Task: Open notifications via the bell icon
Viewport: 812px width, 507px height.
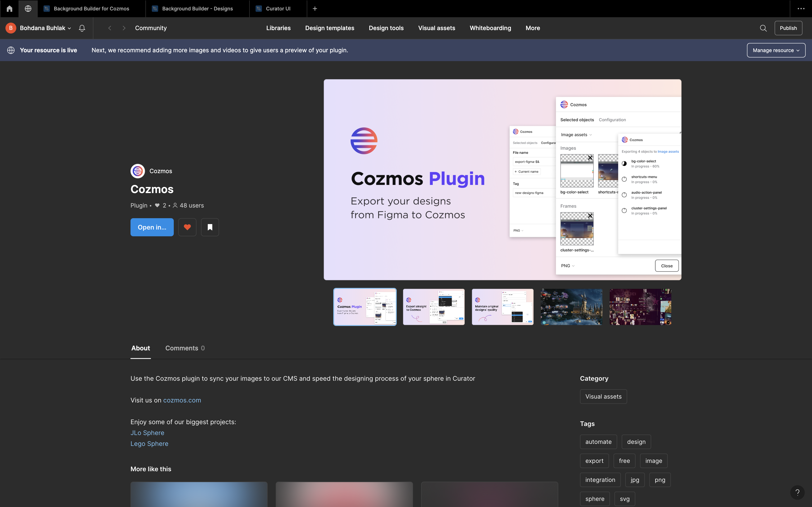Action: pos(82,28)
